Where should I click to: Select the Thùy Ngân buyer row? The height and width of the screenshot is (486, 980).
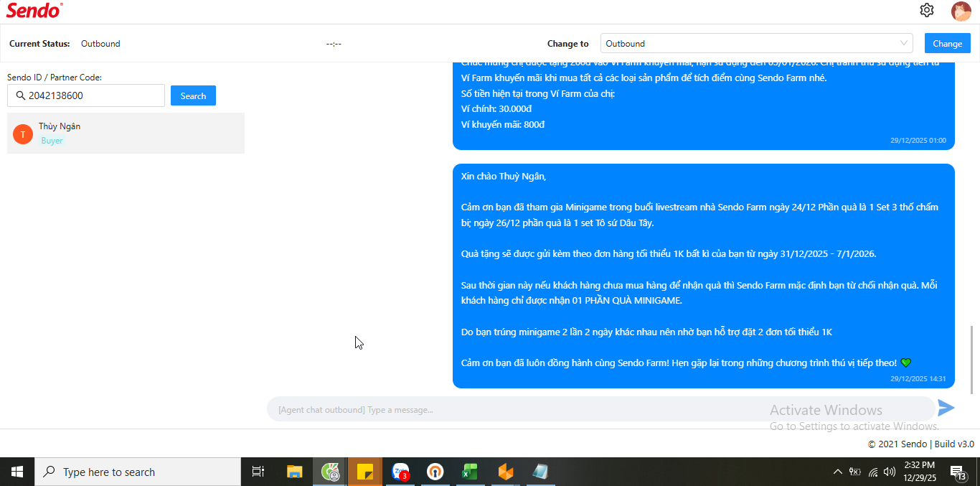[x=126, y=133]
